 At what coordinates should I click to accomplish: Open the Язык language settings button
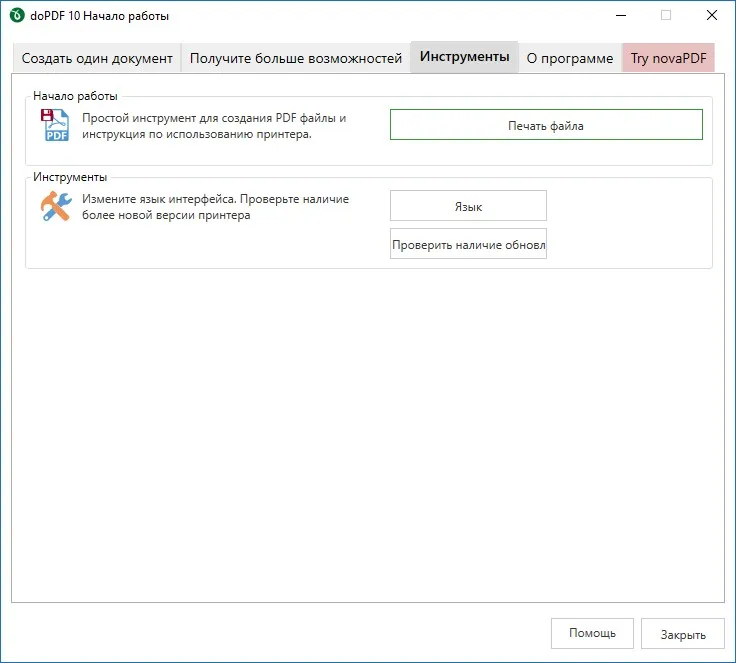(x=468, y=206)
